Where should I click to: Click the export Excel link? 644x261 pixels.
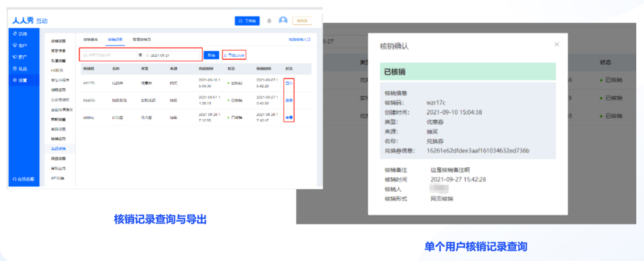point(234,55)
